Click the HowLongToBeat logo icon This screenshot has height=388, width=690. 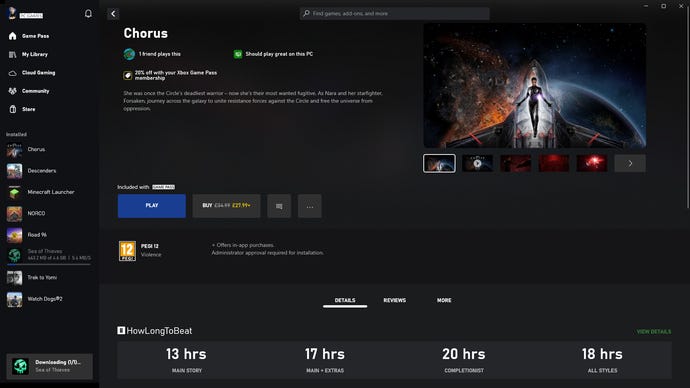pyautogui.click(x=121, y=330)
